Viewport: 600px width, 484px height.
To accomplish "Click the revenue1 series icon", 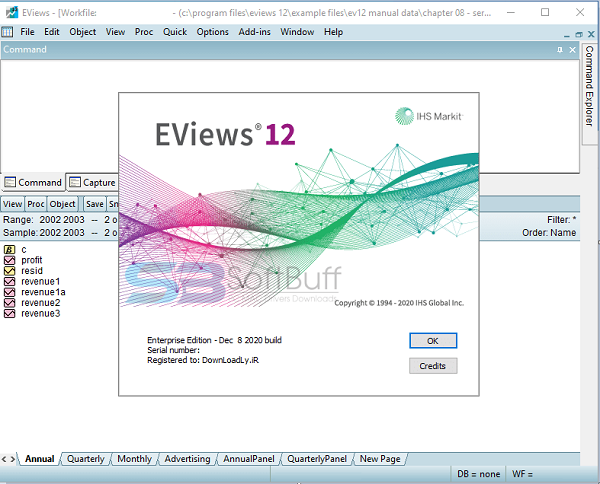I will 9,282.
